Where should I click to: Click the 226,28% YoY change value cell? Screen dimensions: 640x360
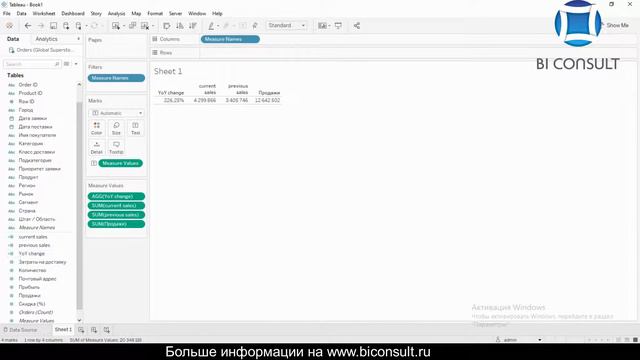(x=174, y=100)
